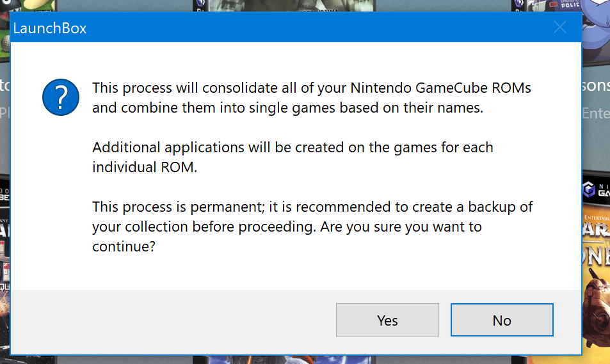Image resolution: width=610 pixels, height=364 pixels.
Task: Click the cut-off 'Ente' label on right
Action: (596, 113)
